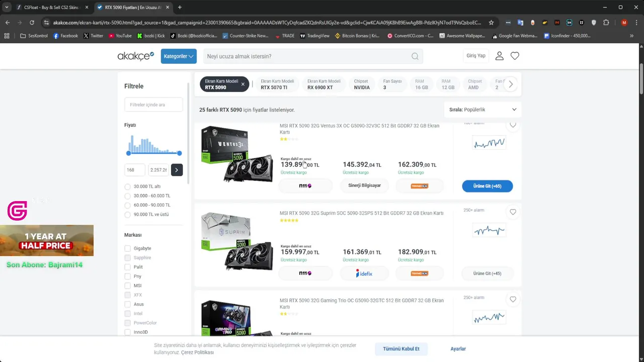The width and height of the screenshot is (644, 362).
Task: Open the Chrome profile avatar M
Action: 624,23
